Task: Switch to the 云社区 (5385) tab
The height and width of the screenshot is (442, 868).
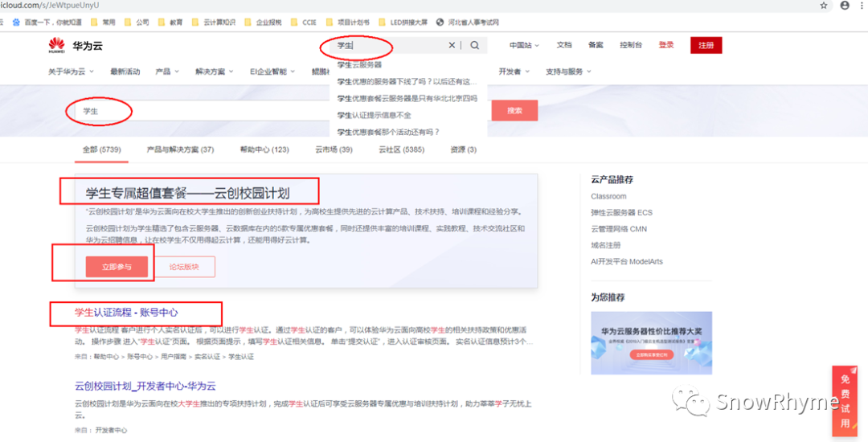Action: click(401, 150)
